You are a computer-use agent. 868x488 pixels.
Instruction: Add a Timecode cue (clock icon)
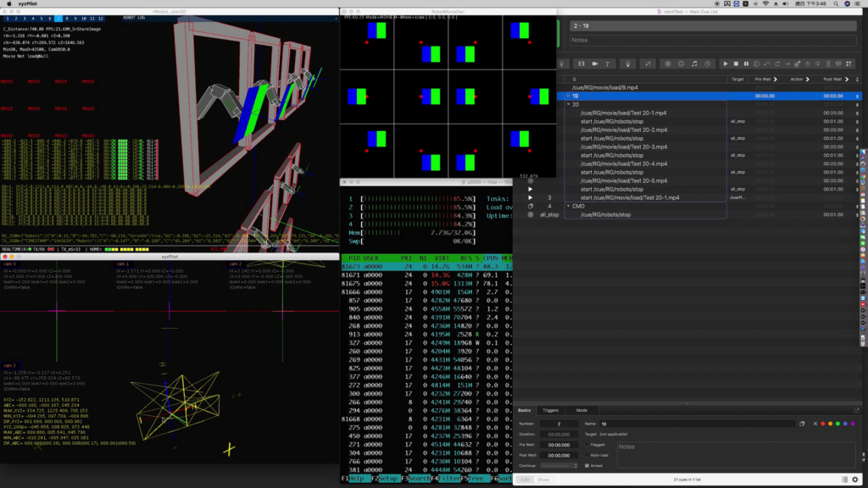point(708,64)
